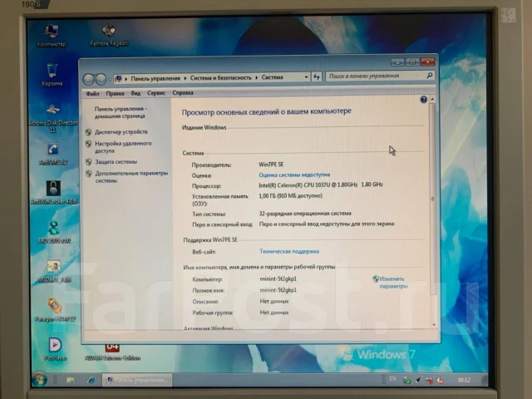Click Техническая поддержка website link
The width and height of the screenshot is (532, 399).
click(x=289, y=251)
